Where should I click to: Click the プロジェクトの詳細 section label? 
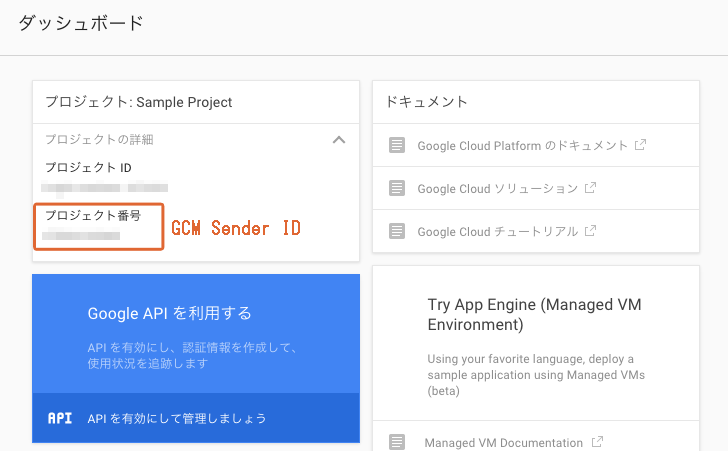(99, 139)
